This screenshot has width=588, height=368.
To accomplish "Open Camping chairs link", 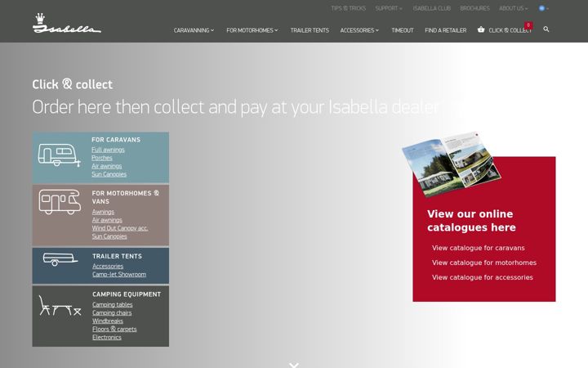I will [112, 312].
